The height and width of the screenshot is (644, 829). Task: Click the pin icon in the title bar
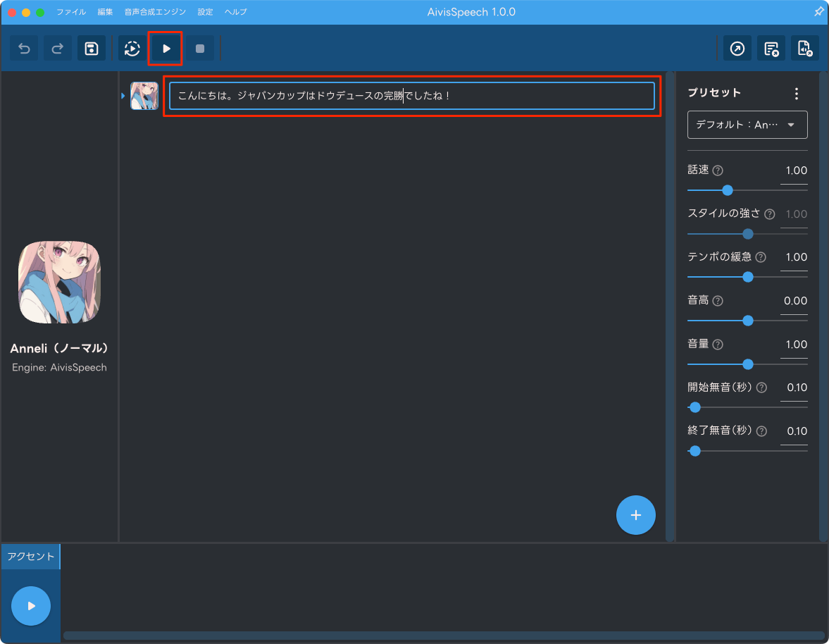point(818,11)
